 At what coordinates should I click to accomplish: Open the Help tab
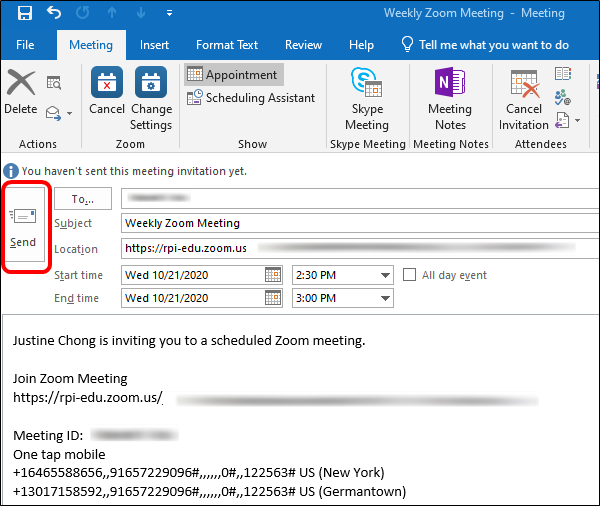pyautogui.click(x=361, y=45)
